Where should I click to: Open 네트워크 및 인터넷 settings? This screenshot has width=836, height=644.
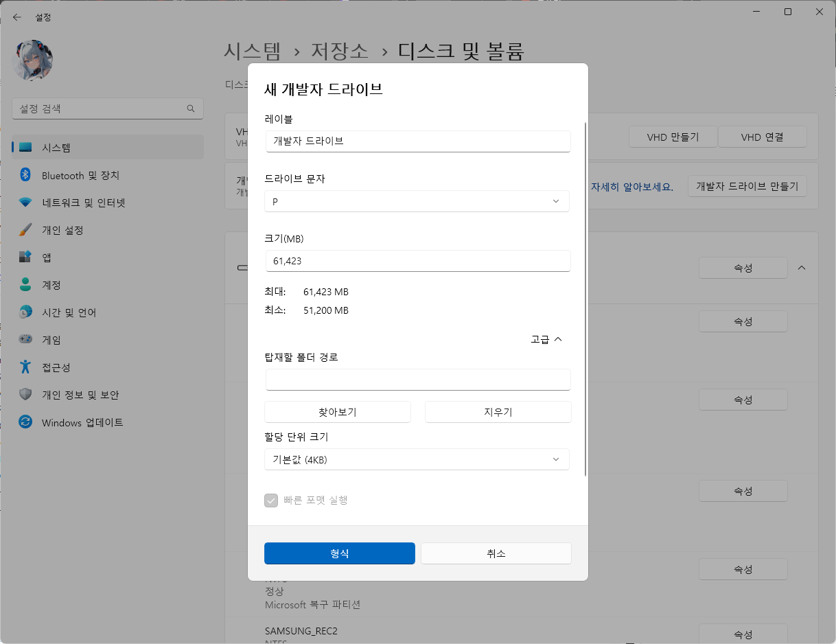(108, 203)
